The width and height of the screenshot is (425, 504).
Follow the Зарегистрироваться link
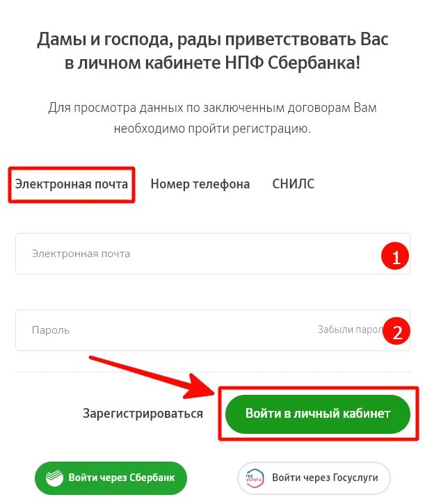tap(143, 414)
